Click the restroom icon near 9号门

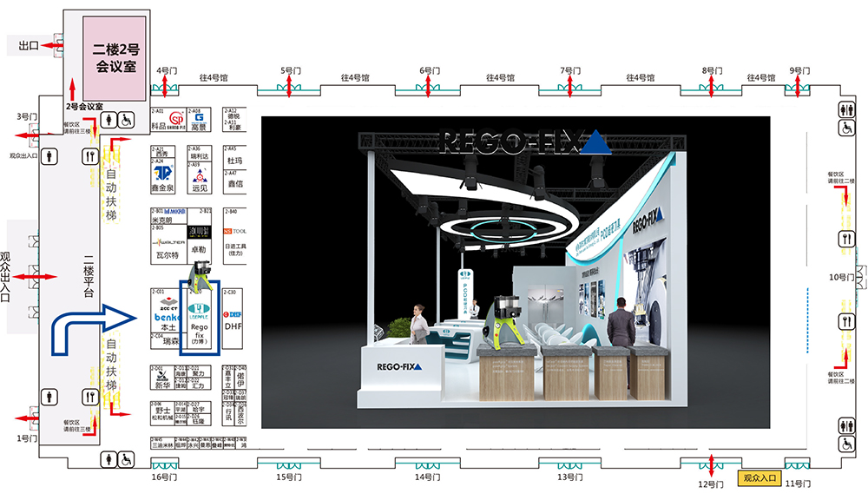846,109
